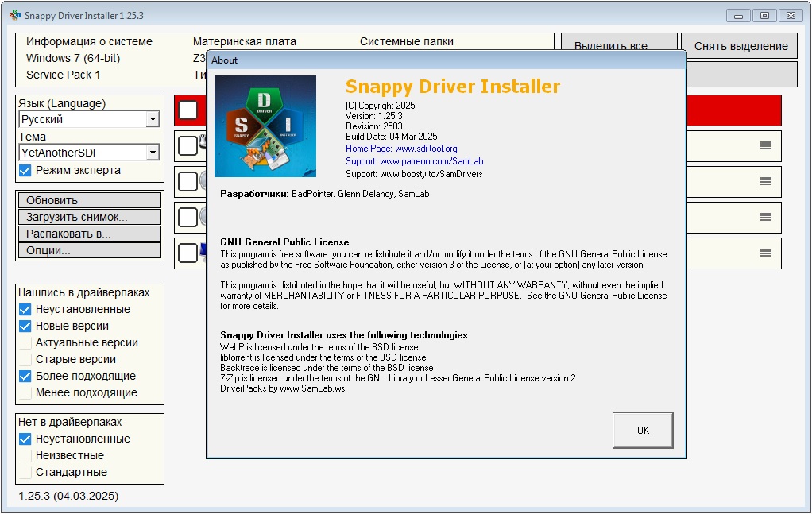Click OK in the About dialog

[643, 430]
